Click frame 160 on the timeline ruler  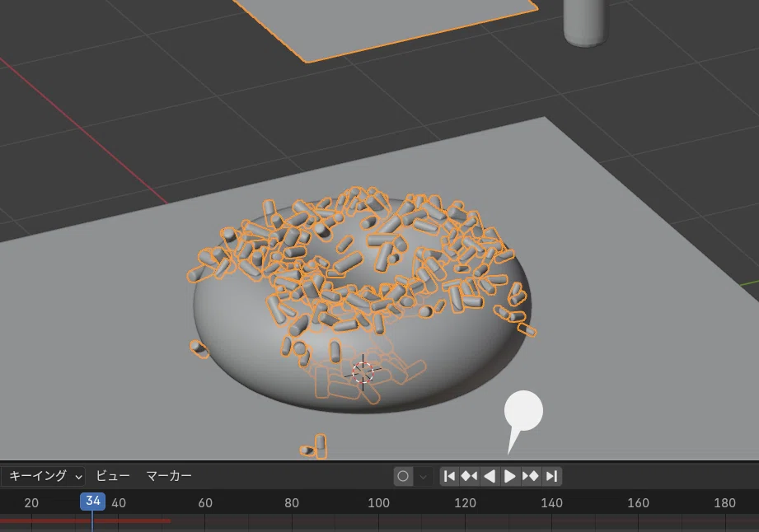[638, 503]
